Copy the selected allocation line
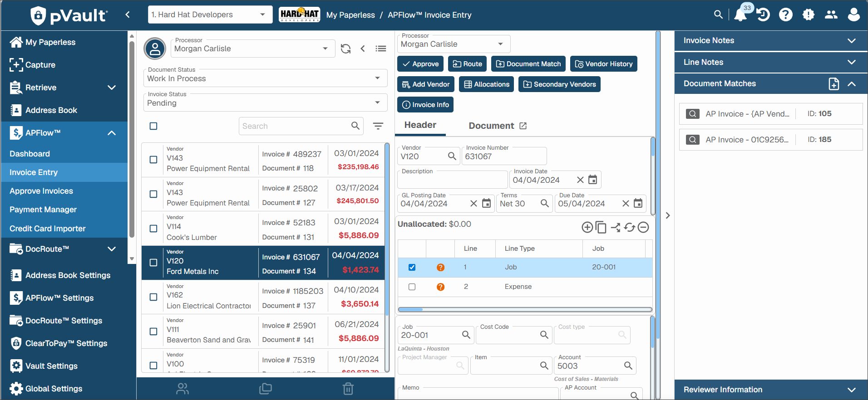Image resolution: width=868 pixels, height=400 pixels. [x=601, y=227]
